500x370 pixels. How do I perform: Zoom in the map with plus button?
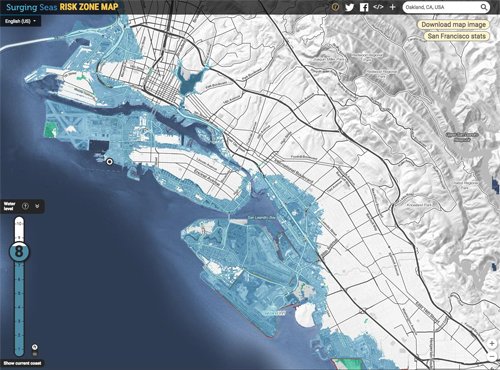click(492, 343)
